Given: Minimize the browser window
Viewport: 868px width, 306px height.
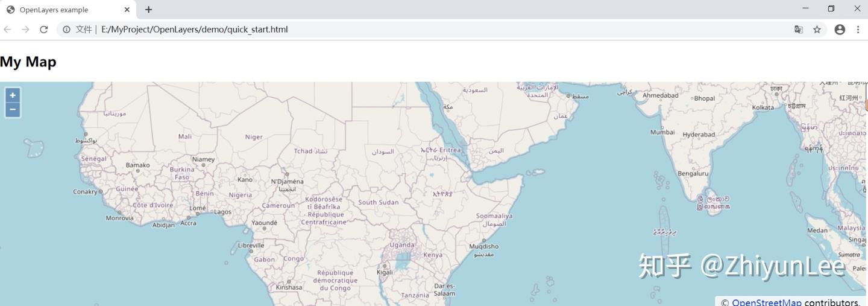Looking at the screenshot, I should click(x=805, y=8).
